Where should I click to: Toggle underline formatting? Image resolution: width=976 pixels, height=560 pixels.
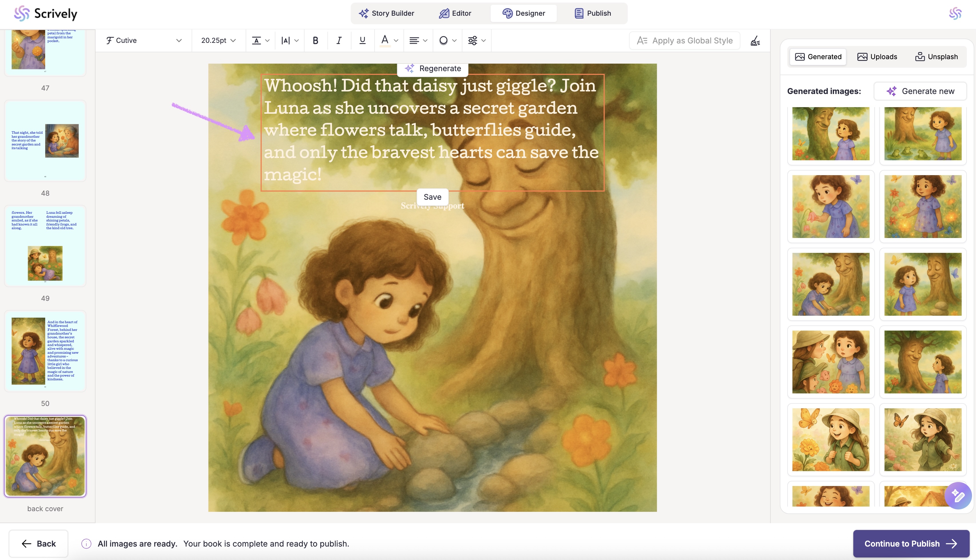(x=362, y=40)
